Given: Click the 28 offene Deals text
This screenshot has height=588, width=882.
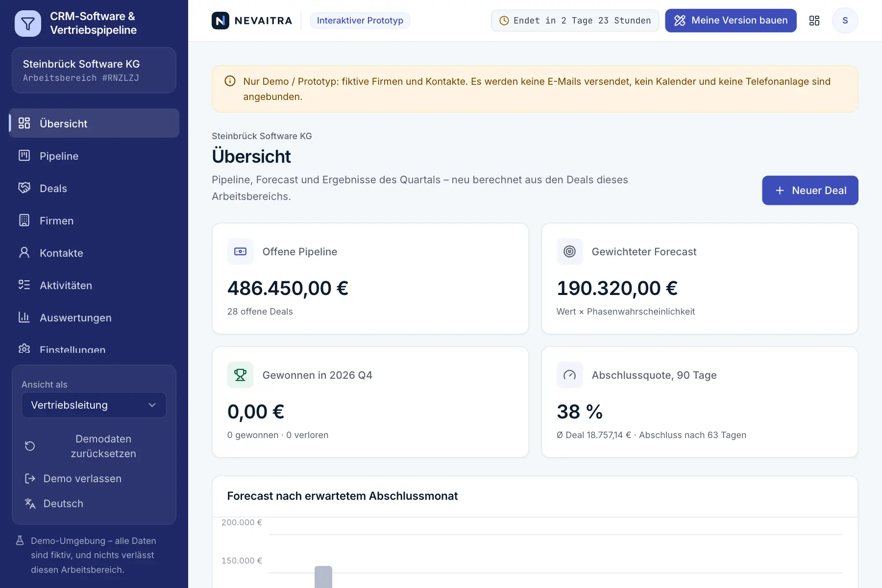Looking at the screenshot, I should click(x=260, y=312).
